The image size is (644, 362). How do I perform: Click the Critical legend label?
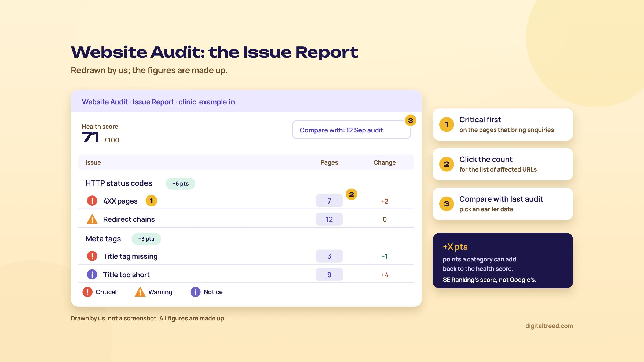point(106,292)
